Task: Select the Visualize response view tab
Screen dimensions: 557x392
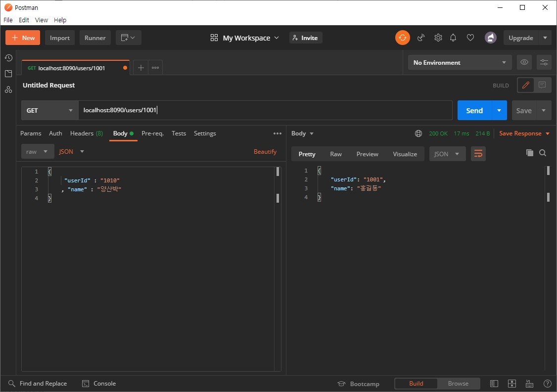Action: point(405,154)
